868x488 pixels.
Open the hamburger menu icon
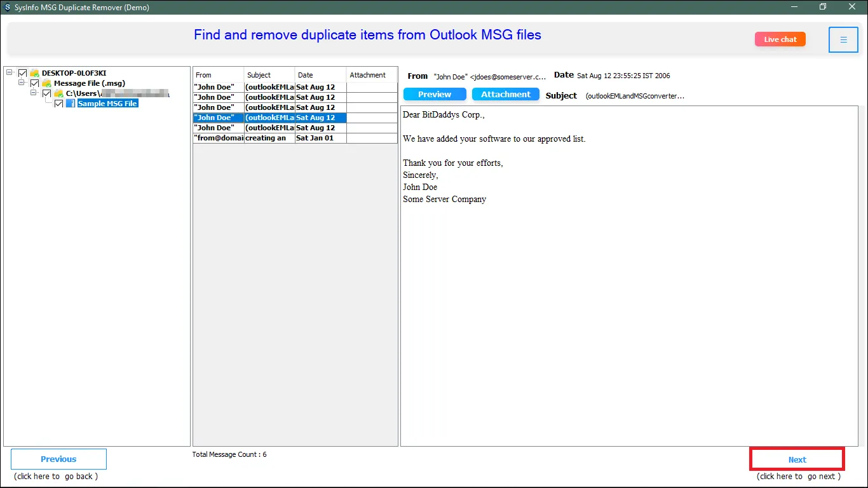(843, 39)
